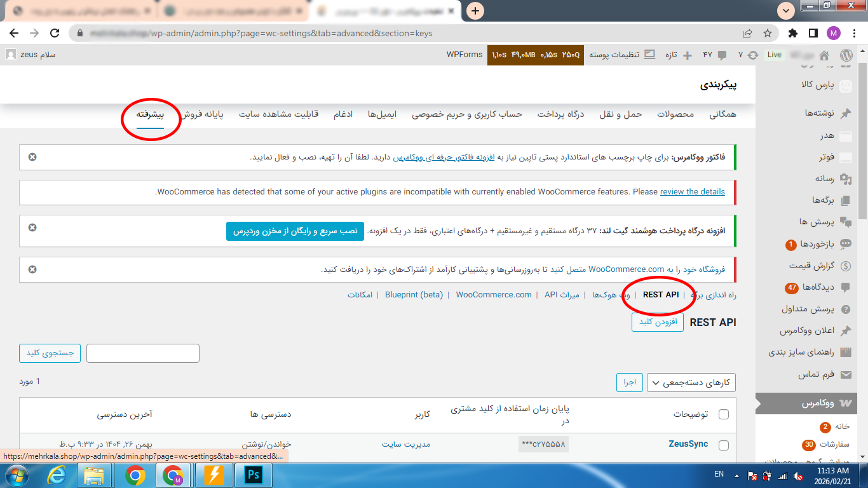The width and height of the screenshot is (868, 488).
Task: Open the 'review the details' link
Action: tap(693, 191)
